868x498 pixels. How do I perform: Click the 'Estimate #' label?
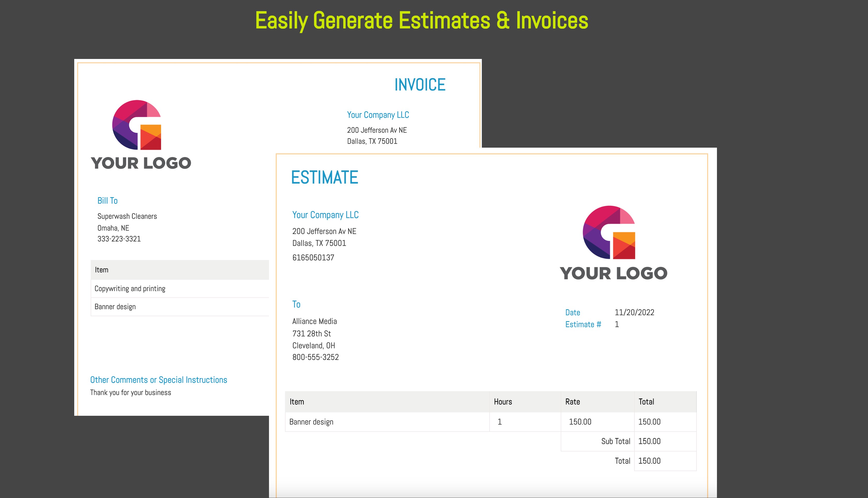[583, 325]
